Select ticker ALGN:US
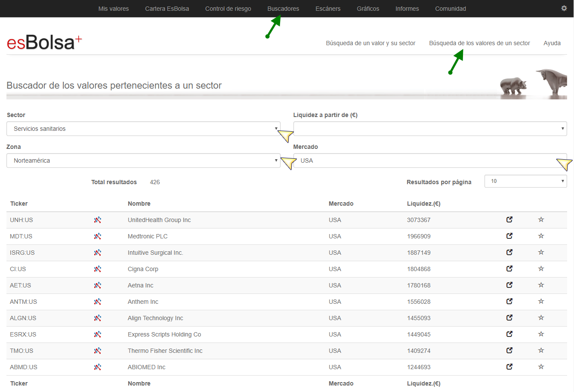 (x=23, y=318)
